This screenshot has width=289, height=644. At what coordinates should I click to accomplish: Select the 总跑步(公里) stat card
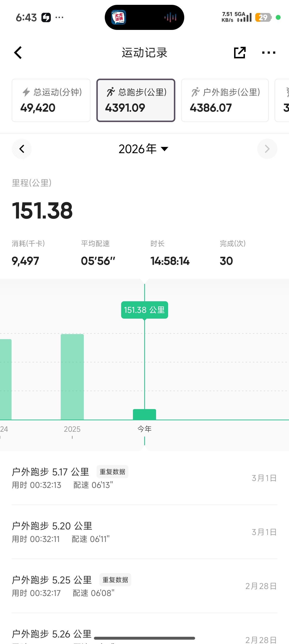(136, 100)
